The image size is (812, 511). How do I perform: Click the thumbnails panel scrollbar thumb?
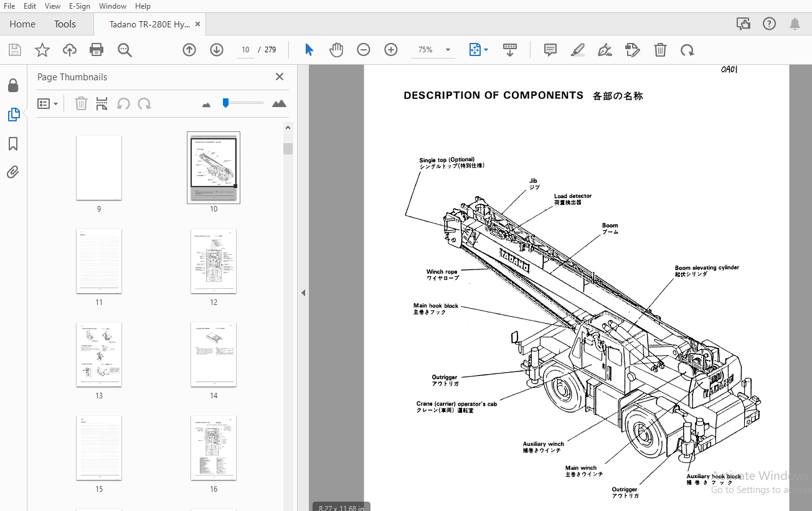288,149
